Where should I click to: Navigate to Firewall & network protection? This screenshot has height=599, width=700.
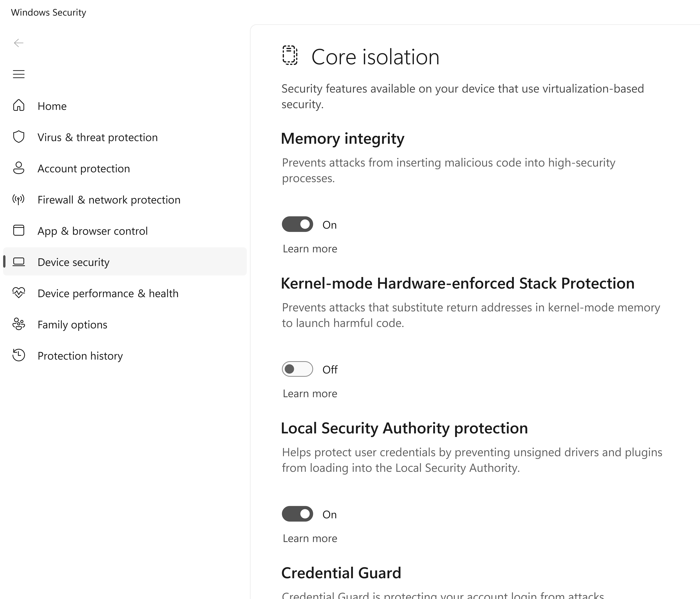point(109,200)
